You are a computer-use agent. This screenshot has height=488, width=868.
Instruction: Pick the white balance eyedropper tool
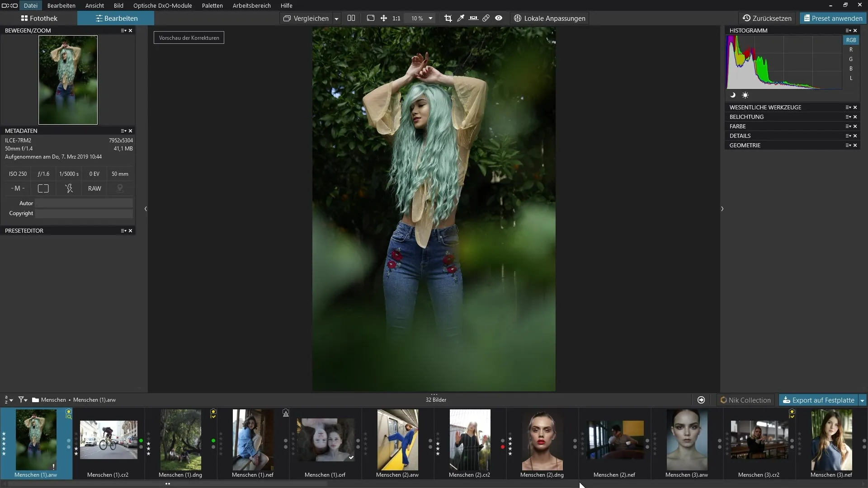click(461, 18)
